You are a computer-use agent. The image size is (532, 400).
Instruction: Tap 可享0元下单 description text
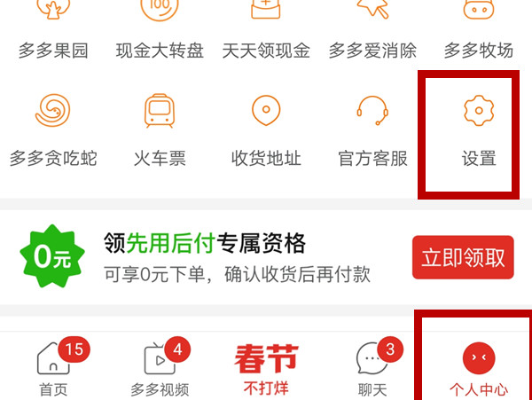point(154,274)
